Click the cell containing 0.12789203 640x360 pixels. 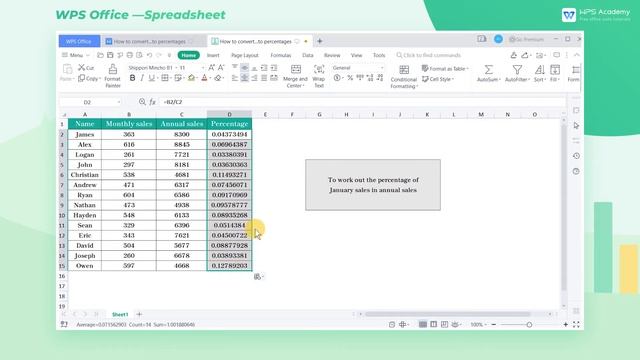[229, 266]
